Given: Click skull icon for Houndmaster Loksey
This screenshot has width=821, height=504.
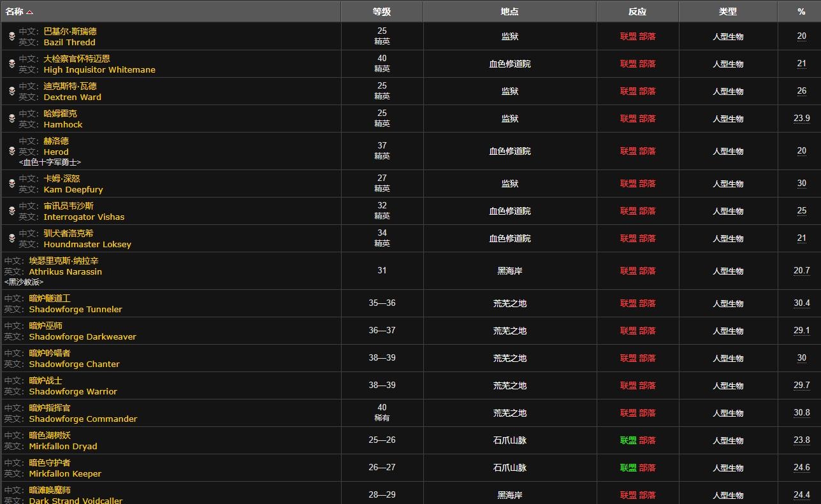Looking at the screenshot, I should [11, 238].
